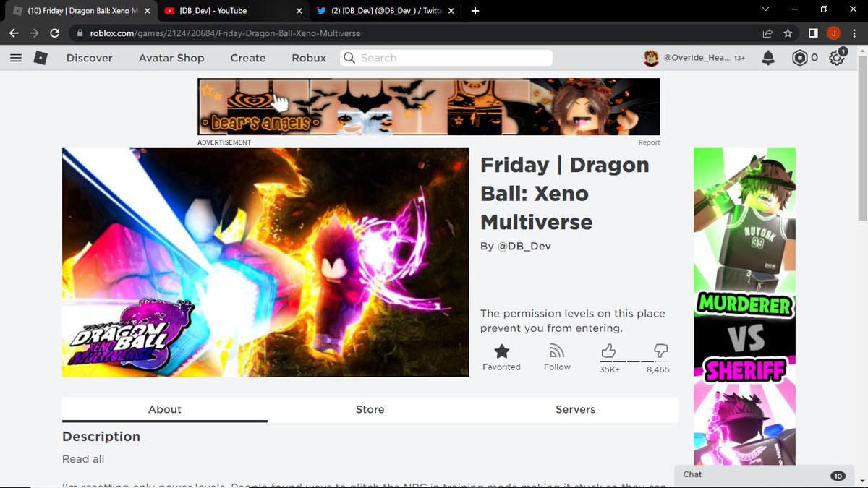Image resolution: width=868 pixels, height=488 pixels.
Task: Open the Robux balance icon
Action: pyautogui.click(x=799, y=58)
